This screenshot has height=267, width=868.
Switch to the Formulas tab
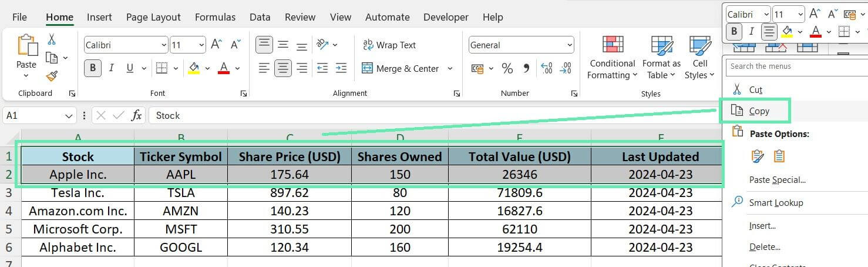(x=214, y=17)
